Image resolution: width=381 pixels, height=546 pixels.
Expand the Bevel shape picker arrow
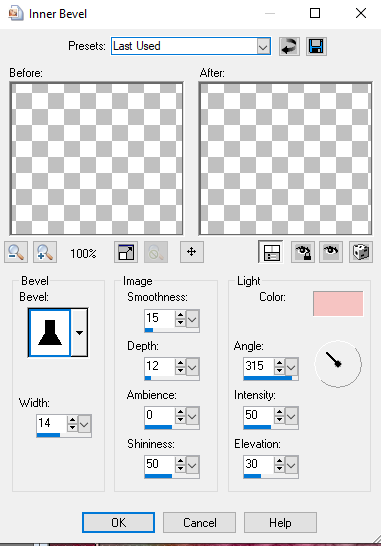[79, 333]
